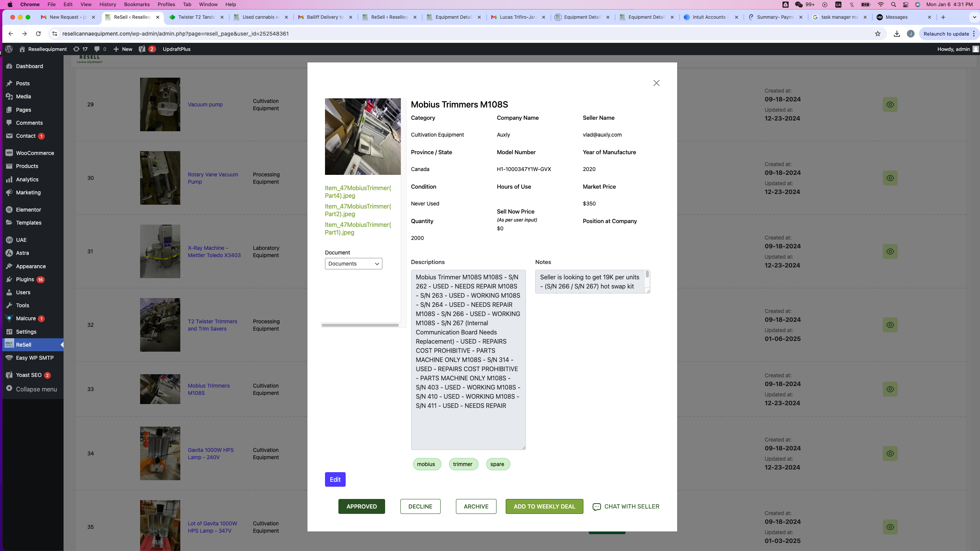View details for Vacuum pump row

coord(890,104)
